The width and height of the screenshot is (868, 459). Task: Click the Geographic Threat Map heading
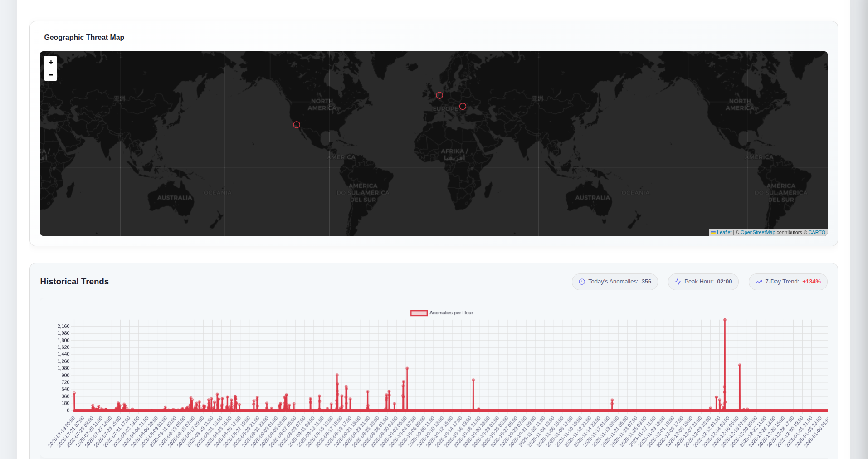[x=84, y=38]
